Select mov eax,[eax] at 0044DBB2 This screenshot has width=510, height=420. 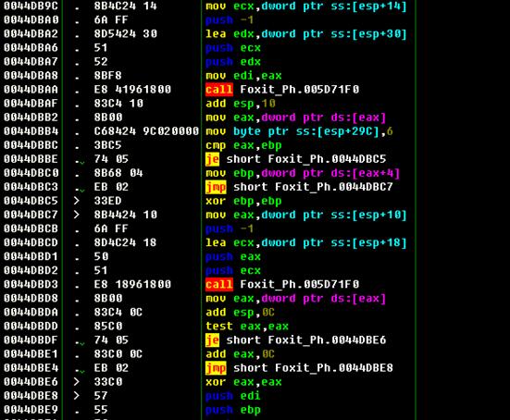pyautogui.click(x=295, y=117)
